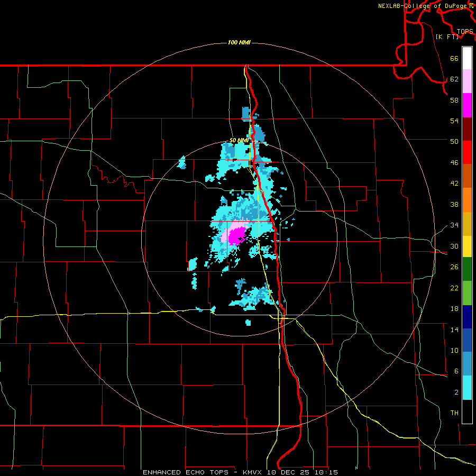This screenshot has width=476, height=476.
Task: Click the white color swatch in legend
Action: [x=467, y=58]
